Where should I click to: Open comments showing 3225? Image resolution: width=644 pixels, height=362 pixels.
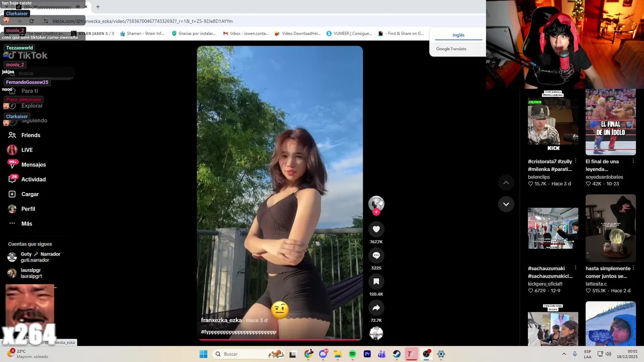(x=376, y=255)
